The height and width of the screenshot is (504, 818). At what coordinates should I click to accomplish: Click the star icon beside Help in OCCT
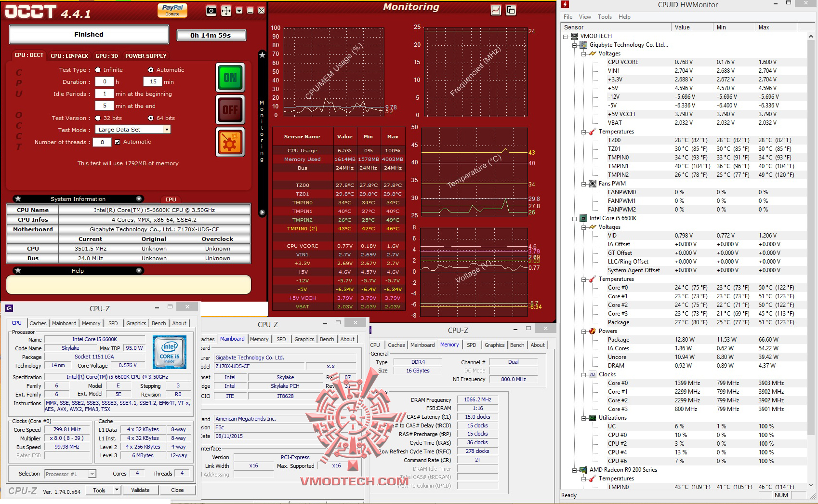(x=18, y=270)
